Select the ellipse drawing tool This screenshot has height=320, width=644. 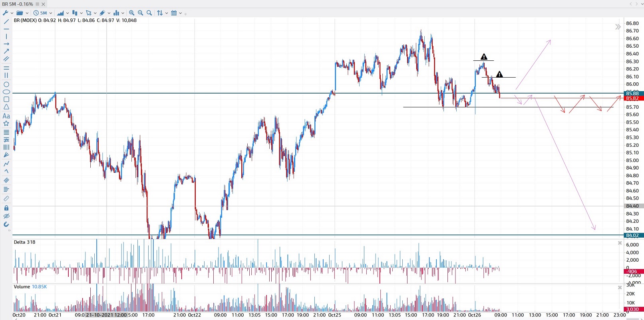pos(6,92)
